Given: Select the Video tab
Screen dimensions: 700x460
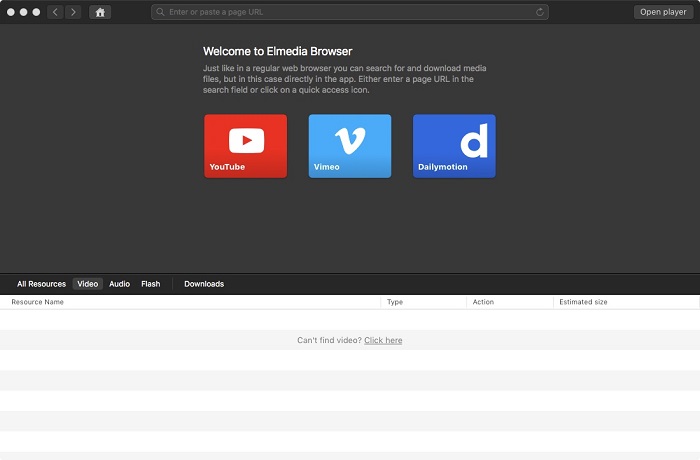Looking at the screenshot, I should pyautogui.click(x=88, y=284).
